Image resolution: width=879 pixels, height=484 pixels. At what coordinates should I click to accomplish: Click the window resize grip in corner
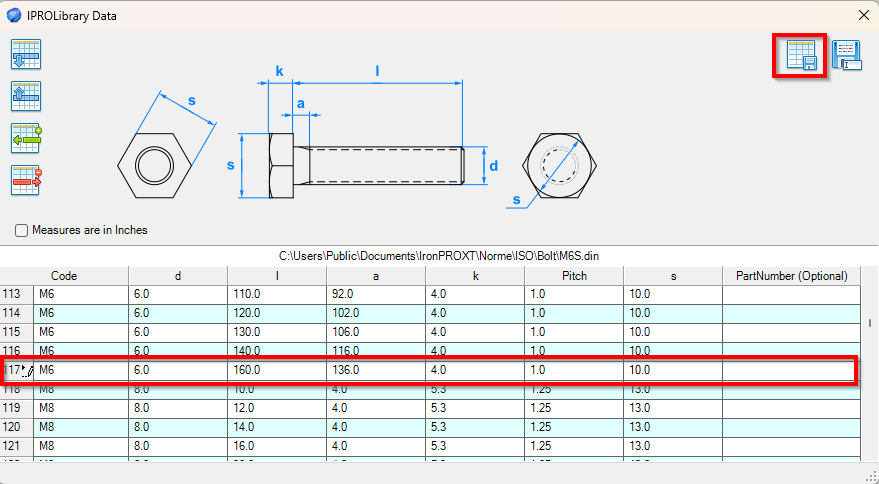pos(871,477)
